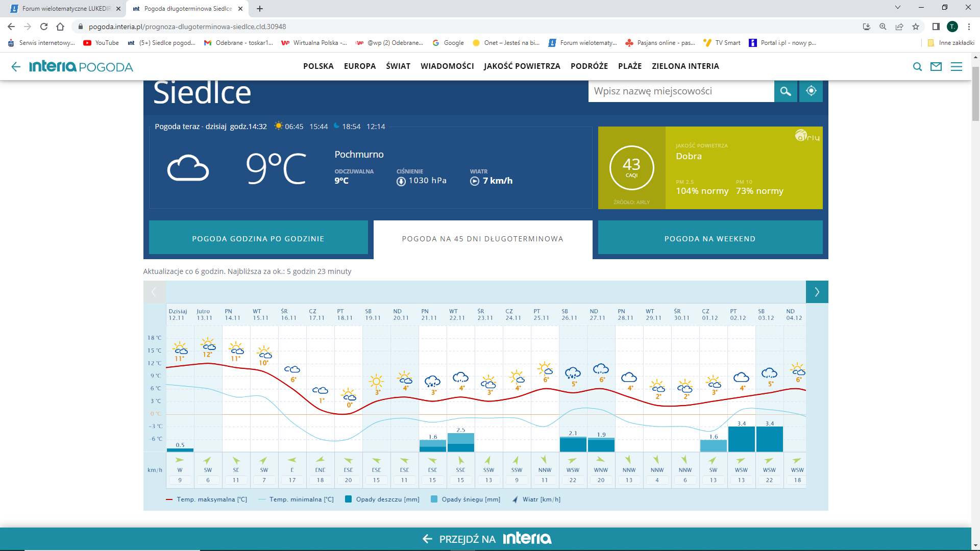Click the geolocation target icon
This screenshot has width=980, height=551.
811,91
